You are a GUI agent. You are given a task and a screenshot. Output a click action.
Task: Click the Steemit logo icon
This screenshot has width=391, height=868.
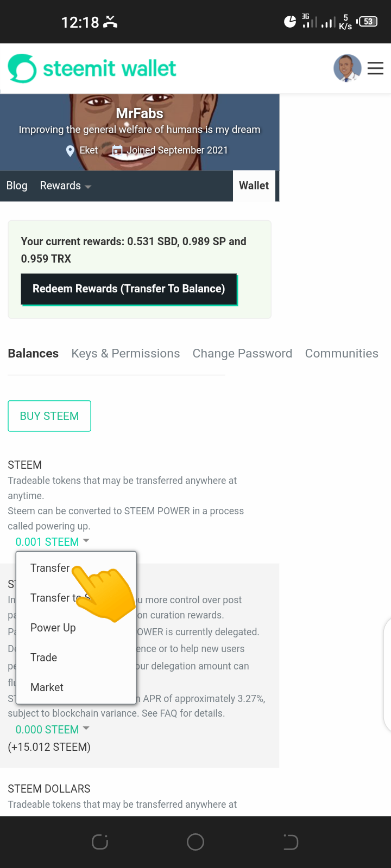pyautogui.click(x=22, y=68)
